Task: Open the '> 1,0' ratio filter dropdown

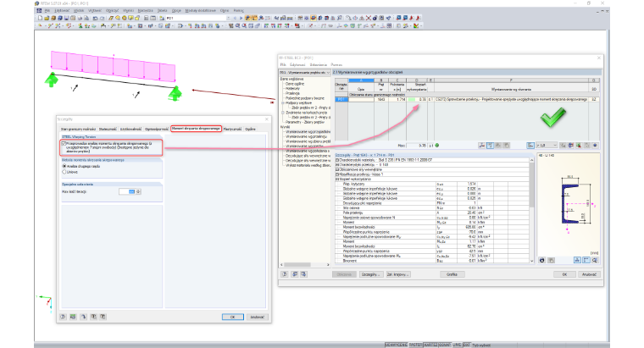Action: (555, 146)
